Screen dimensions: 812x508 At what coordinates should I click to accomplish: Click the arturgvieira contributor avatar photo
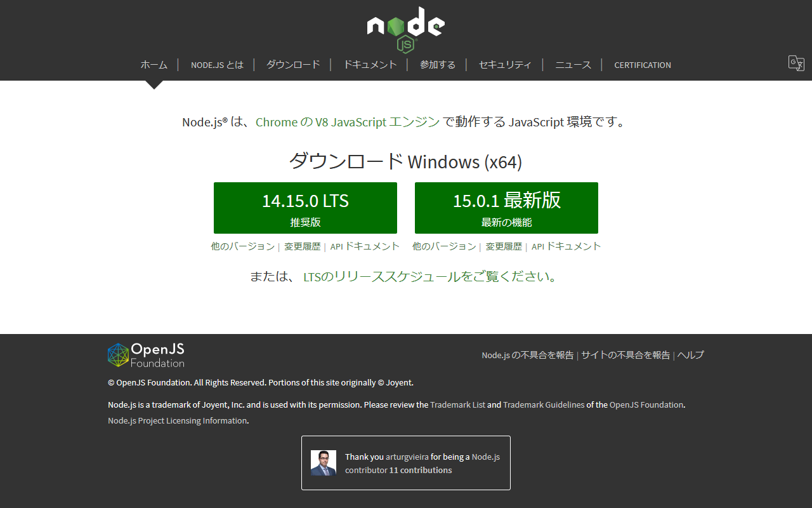(x=324, y=463)
